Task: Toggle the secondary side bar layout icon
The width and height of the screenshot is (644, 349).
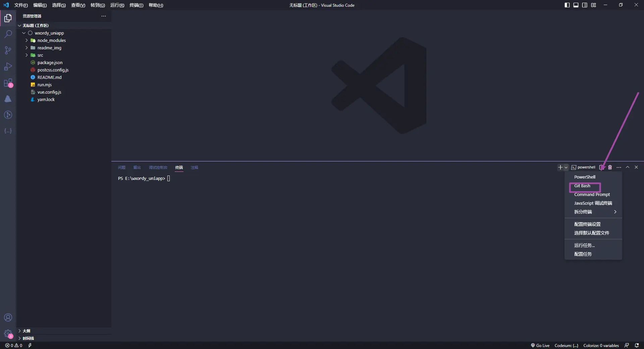Action: pos(585,5)
